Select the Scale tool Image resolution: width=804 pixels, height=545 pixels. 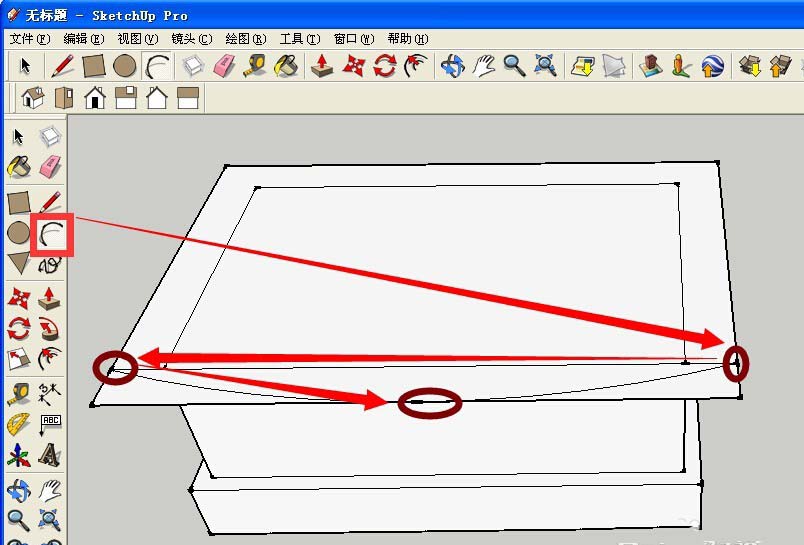(x=18, y=359)
